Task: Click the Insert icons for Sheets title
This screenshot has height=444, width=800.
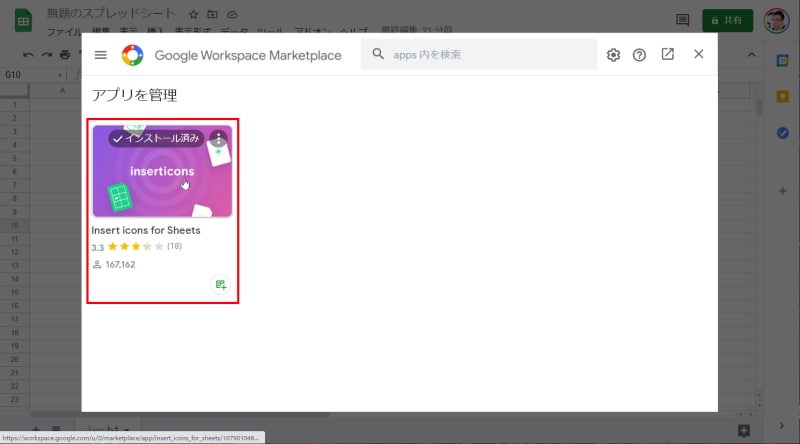Action: pyautogui.click(x=146, y=230)
